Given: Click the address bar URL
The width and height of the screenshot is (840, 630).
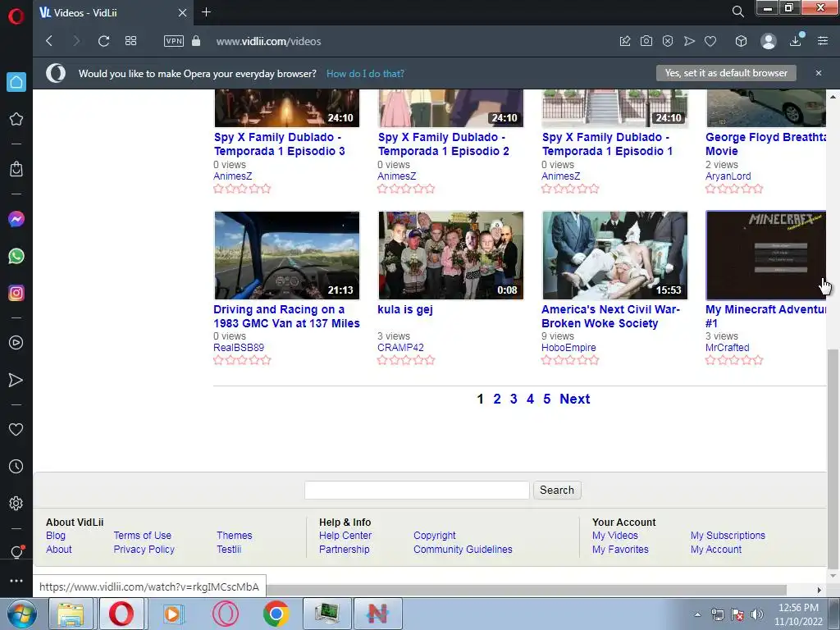Looking at the screenshot, I should pyautogui.click(x=268, y=41).
